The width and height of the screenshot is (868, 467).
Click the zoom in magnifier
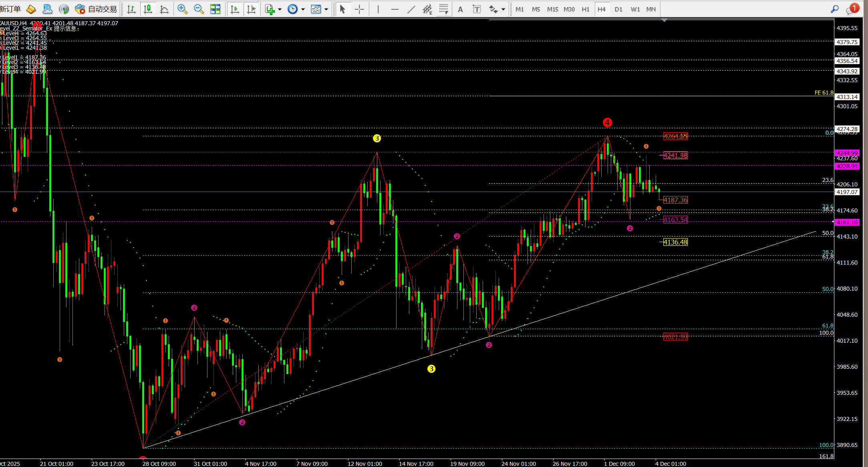coord(182,9)
